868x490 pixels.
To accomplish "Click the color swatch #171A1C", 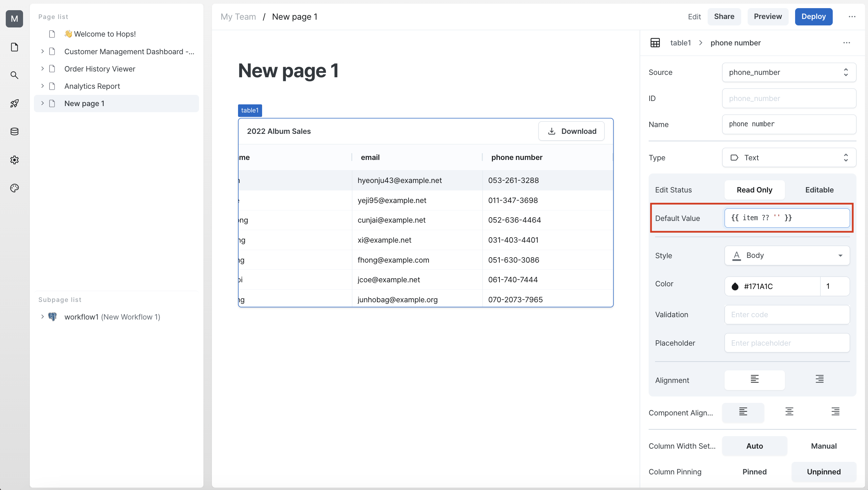I will point(734,286).
